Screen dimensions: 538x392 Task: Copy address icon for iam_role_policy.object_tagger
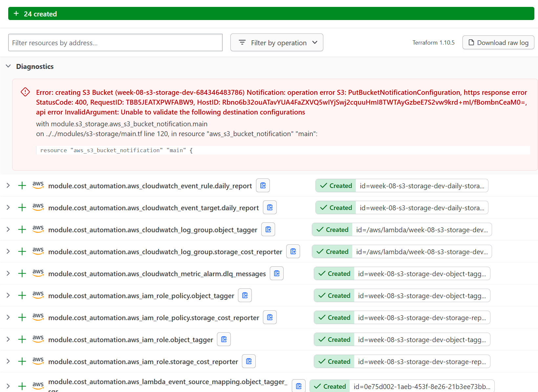245,295
